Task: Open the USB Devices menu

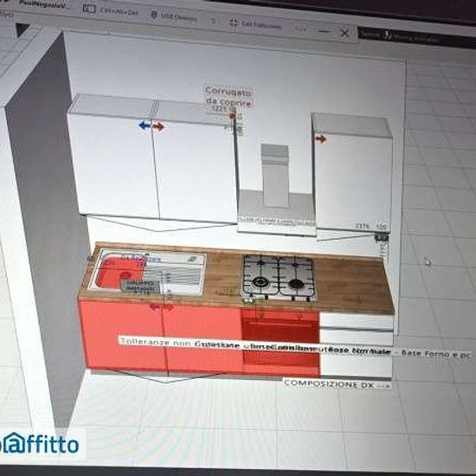Action: [x=174, y=16]
